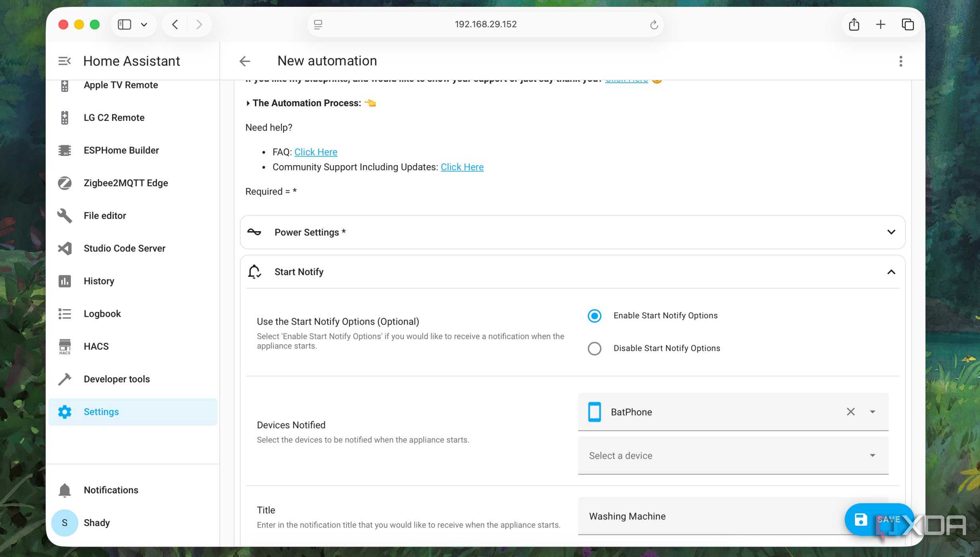
Task: Open Developer tools in sidebar menu
Action: [132, 379]
